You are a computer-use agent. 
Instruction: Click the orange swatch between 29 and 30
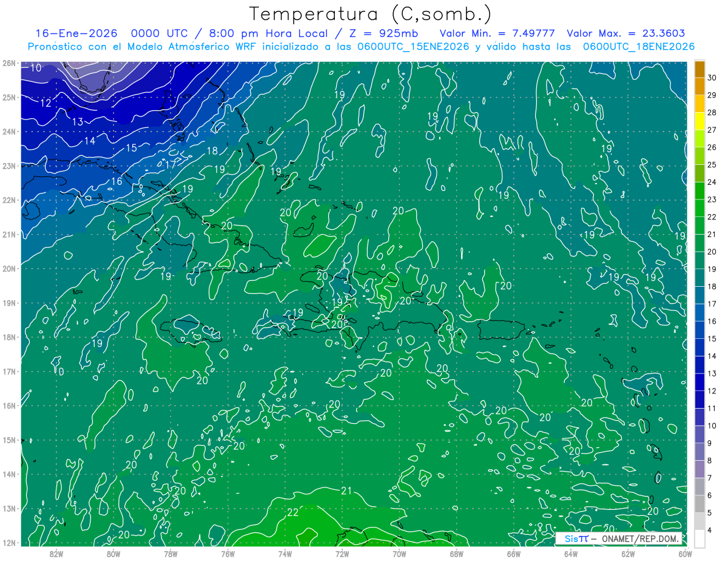pyautogui.click(x=699, y=86)
